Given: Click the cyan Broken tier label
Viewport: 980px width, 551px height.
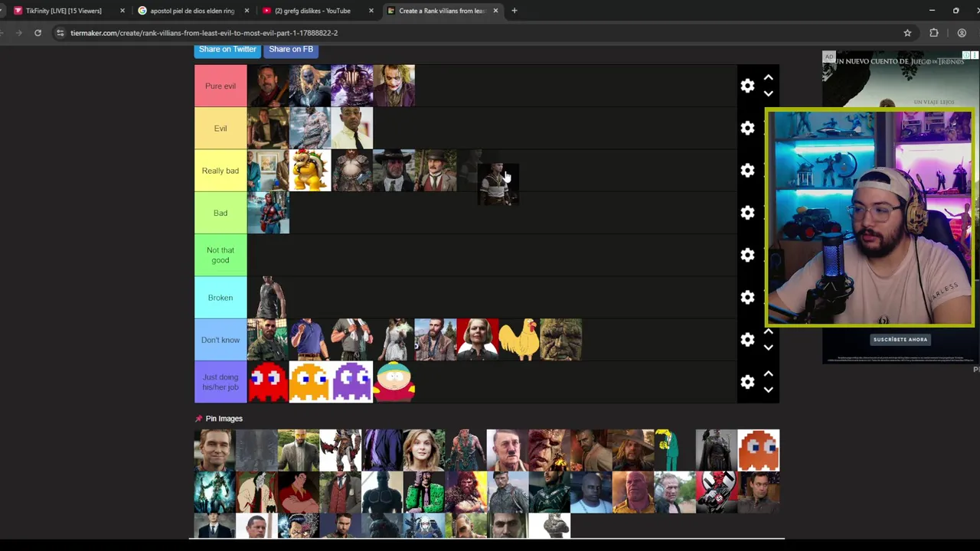Looking at the screenshot, I should pos(220,298).
